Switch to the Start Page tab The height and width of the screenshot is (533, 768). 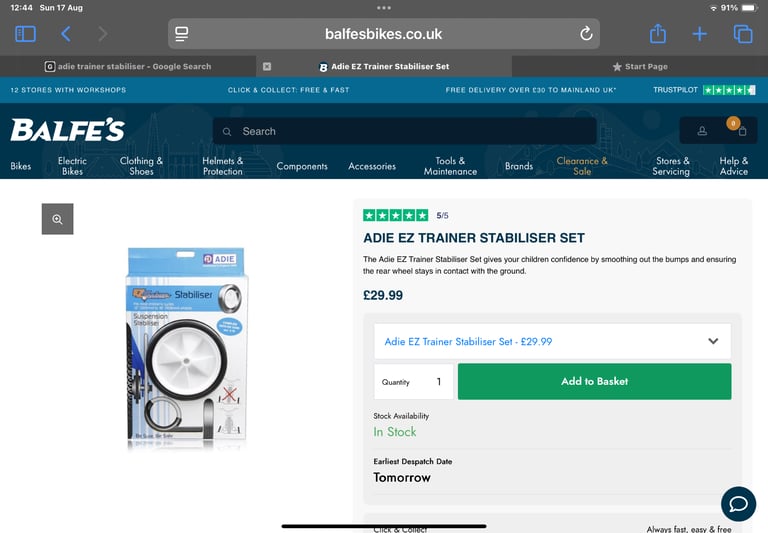click(x=640, y=67)
